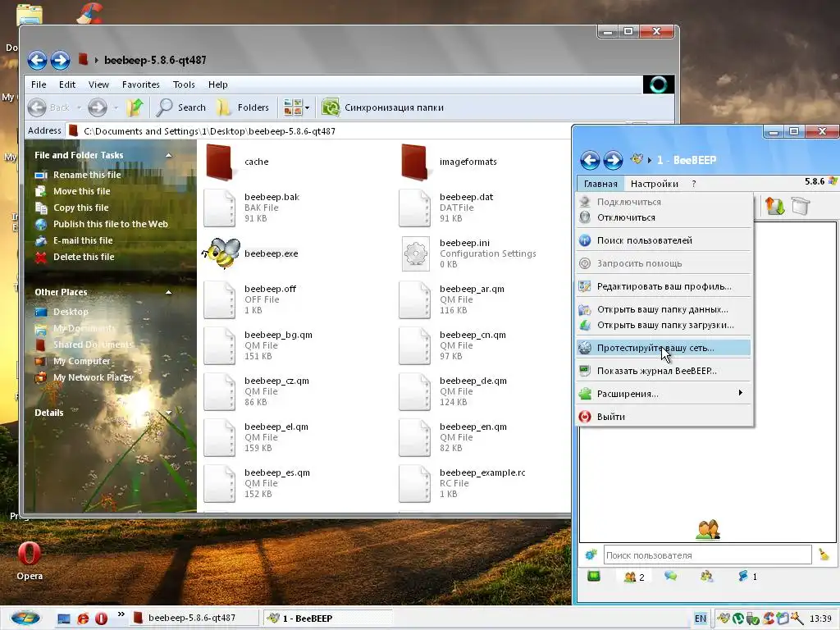Click BeeBEEP window back arrow
Image resolution: width=840 pixels, height=630 pixels.
click(x=590, y=160)
